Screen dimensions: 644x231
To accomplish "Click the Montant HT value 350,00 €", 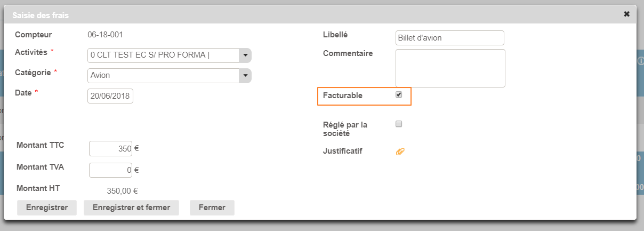I will [122, 190].
